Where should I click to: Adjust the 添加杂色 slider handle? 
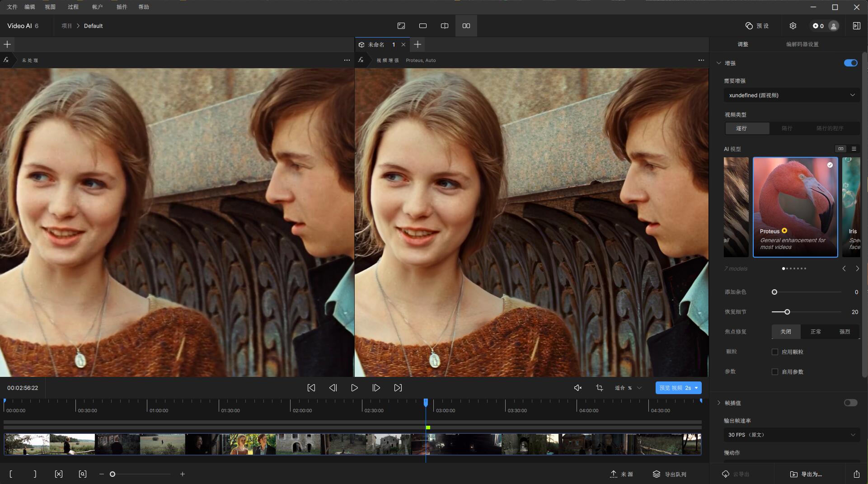click(774, 292)
